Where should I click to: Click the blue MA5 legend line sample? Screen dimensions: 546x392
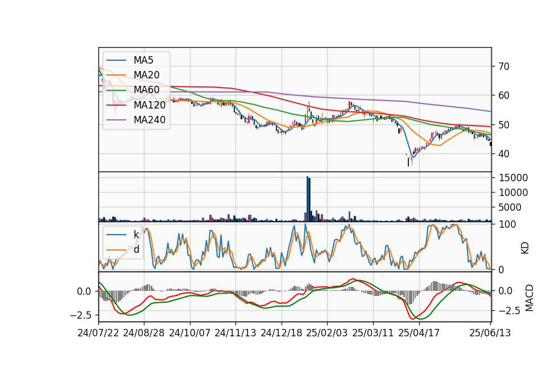[x=116, y=60]
